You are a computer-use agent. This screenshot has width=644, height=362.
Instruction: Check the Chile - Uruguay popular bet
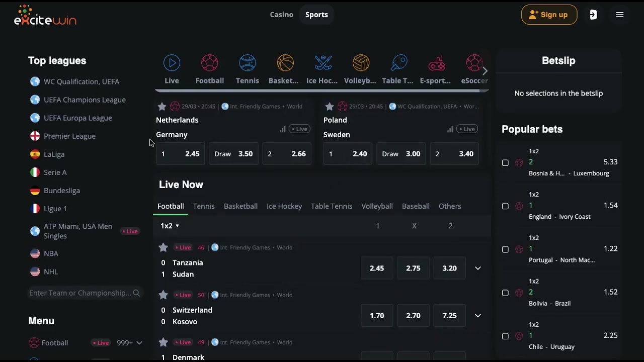pos(505,336)
